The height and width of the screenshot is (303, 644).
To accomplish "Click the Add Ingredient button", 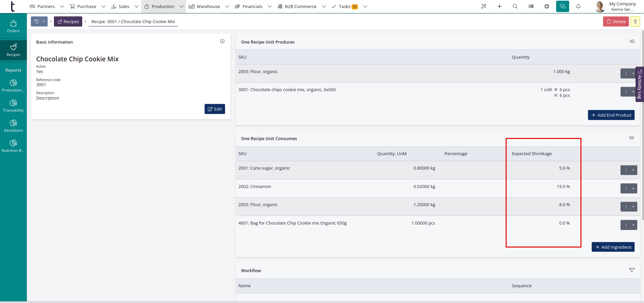I will tap(613, 247).
